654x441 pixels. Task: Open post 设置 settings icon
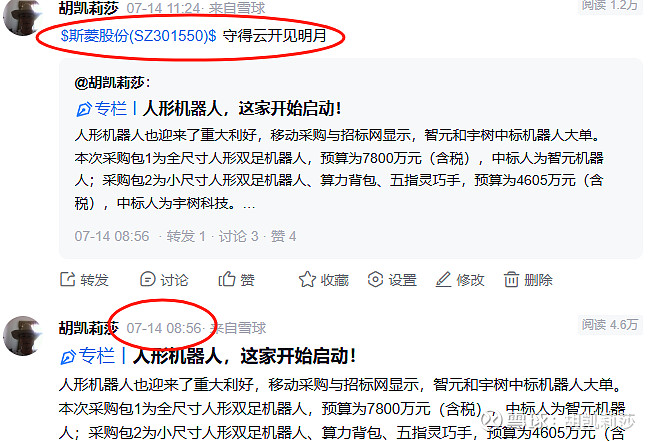375,279
